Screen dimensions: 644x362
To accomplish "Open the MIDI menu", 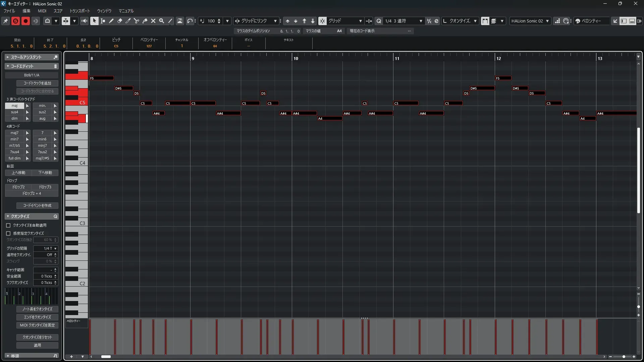I will pyautogui.click(x=42, y=11).
